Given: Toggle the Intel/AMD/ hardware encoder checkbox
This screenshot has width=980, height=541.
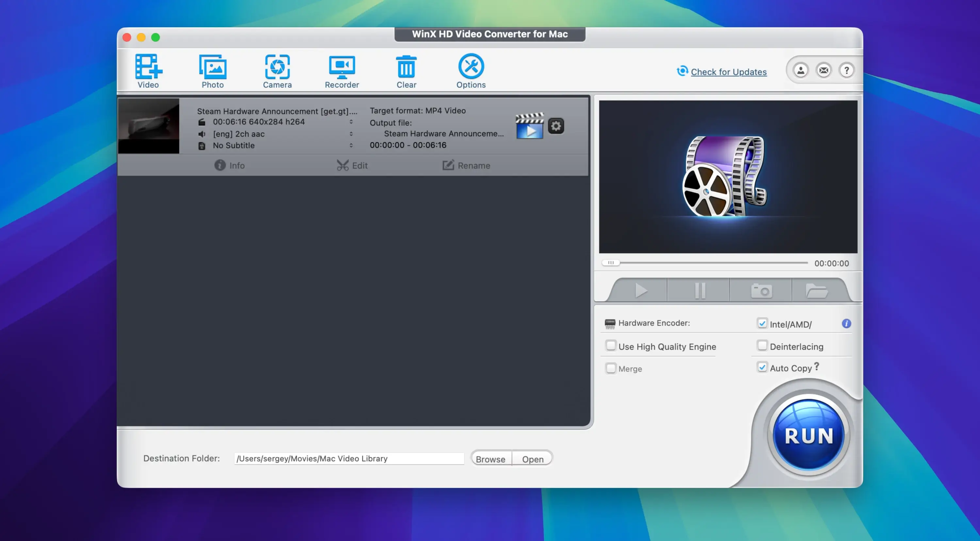Looking at the screenshot, I should pyautogui.click(x=762, y=323).
